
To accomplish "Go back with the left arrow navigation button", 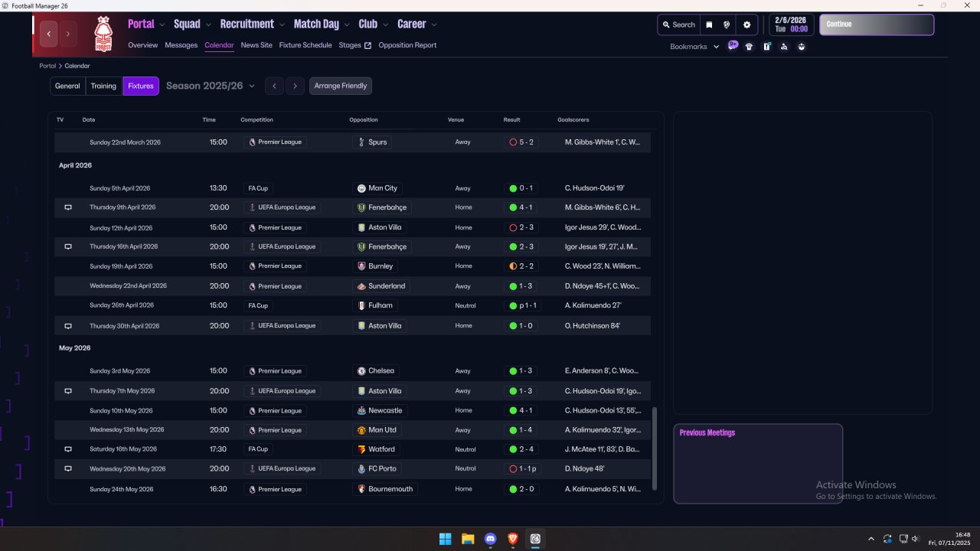I will (49, 34).
